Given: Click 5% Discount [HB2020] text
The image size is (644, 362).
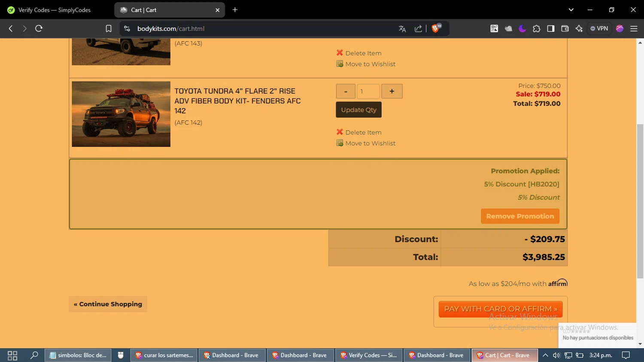Looking at the screenshot, I should click(x=522, y=184).
